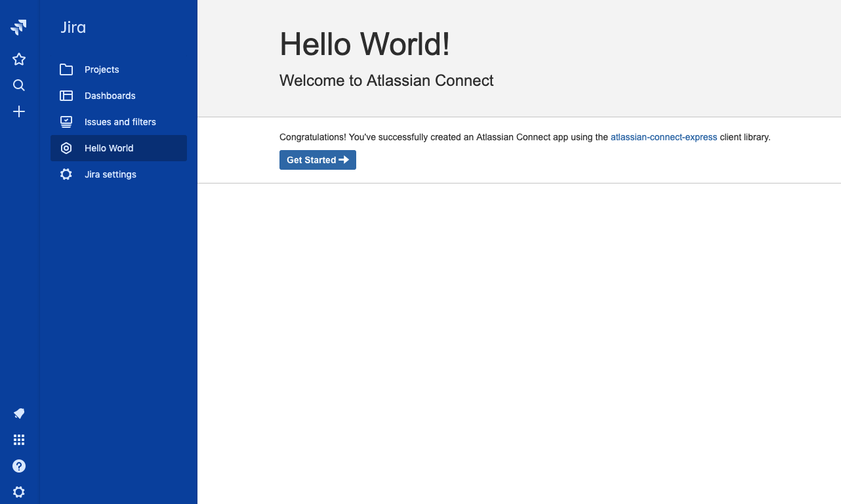Select the Hello World sidebar item
This screenshot has width=841, height=504.
pyautogui.click(x=109, y=148)
